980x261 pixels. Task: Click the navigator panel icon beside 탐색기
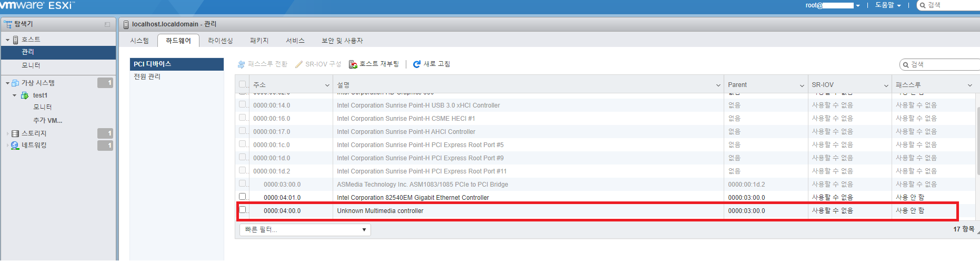[x=8, y=24]
